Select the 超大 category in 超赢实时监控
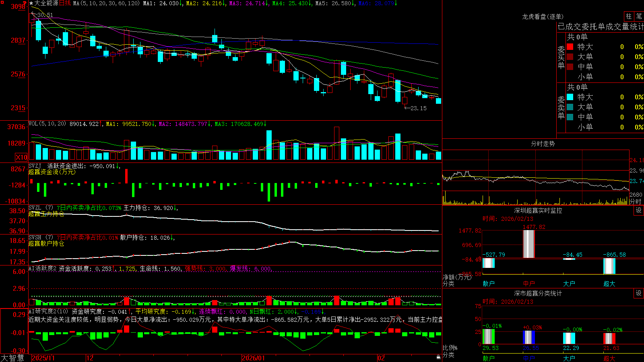Screen dimensions: 644x362 (x=609, y=284)
